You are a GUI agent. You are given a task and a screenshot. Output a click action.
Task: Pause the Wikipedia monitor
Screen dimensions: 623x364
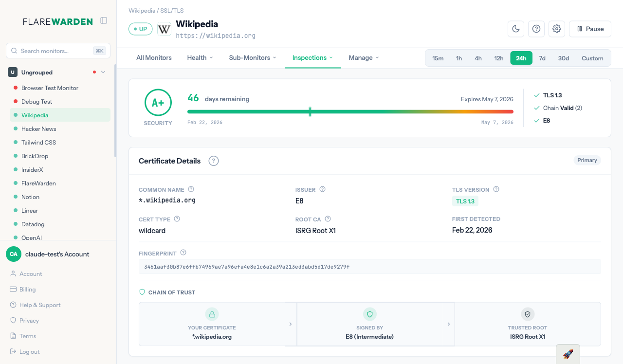[x=589, y=29]
